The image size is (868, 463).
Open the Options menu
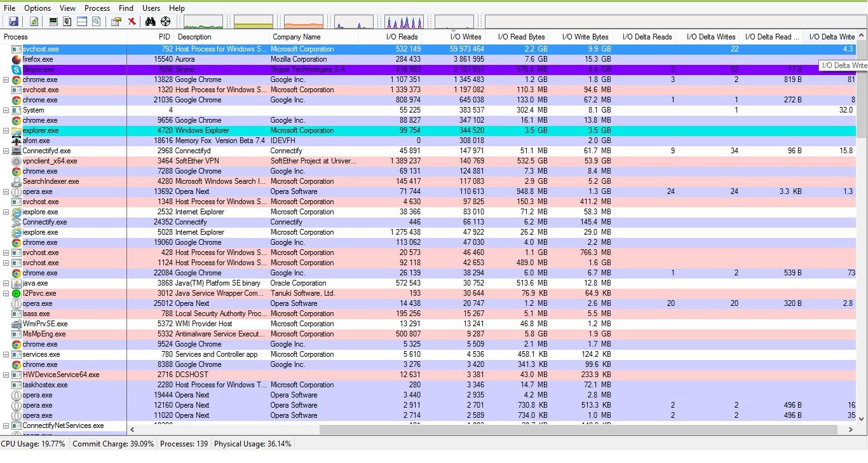click(37, 8)
